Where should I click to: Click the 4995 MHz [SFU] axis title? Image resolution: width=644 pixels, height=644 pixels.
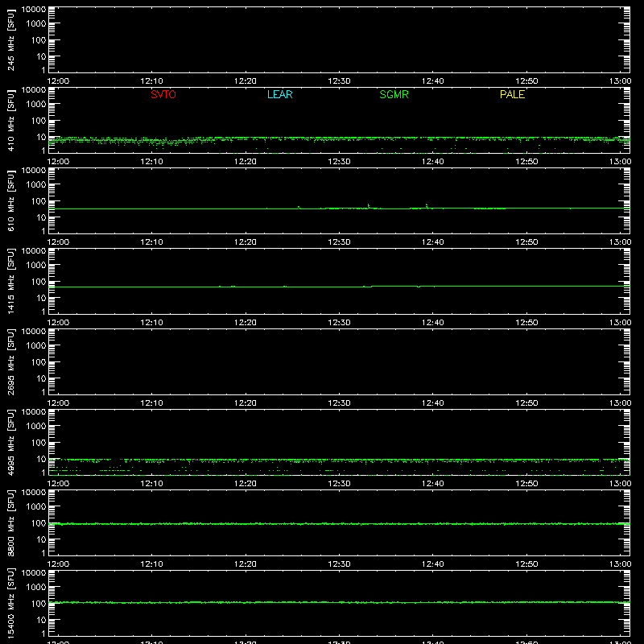click(11, 442)
